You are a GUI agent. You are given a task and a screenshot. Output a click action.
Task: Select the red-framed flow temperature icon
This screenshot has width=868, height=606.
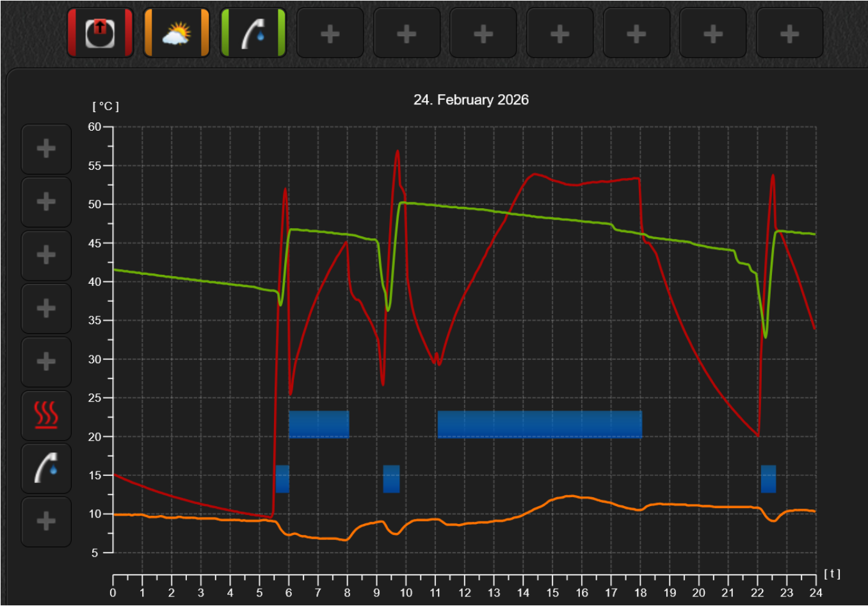(x=100, y=33)
